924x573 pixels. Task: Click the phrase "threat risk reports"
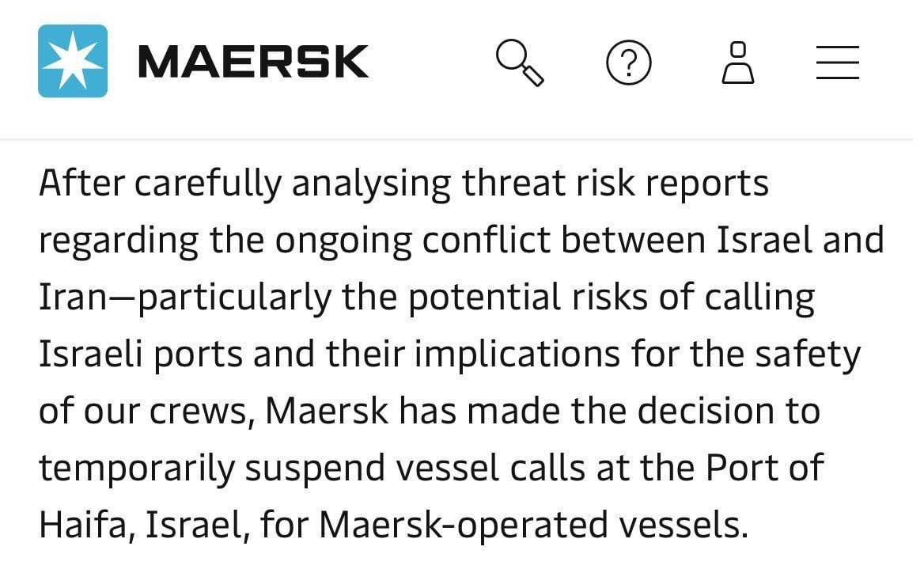(x=615, y=184)
